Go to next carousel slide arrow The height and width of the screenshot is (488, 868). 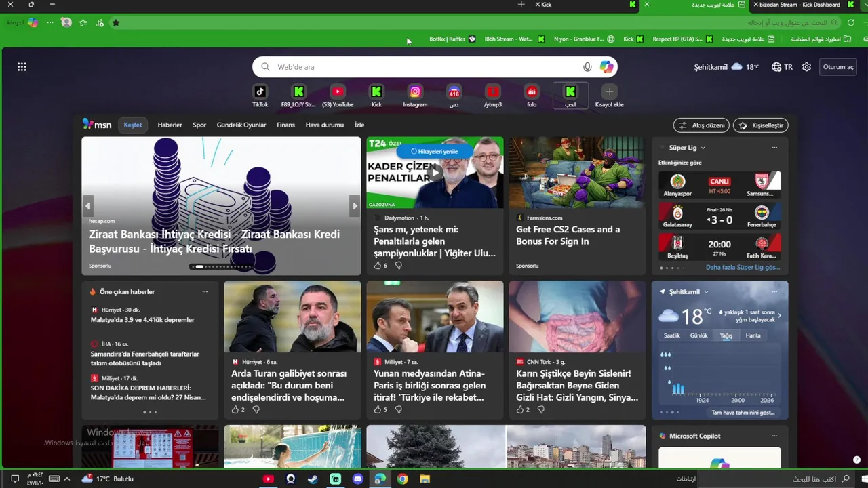pos(354,206)
